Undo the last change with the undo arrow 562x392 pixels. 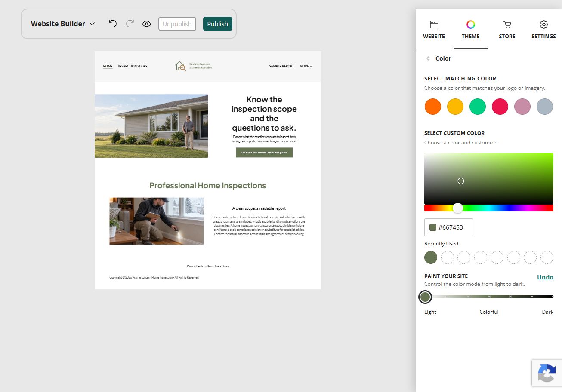point(112,24)
